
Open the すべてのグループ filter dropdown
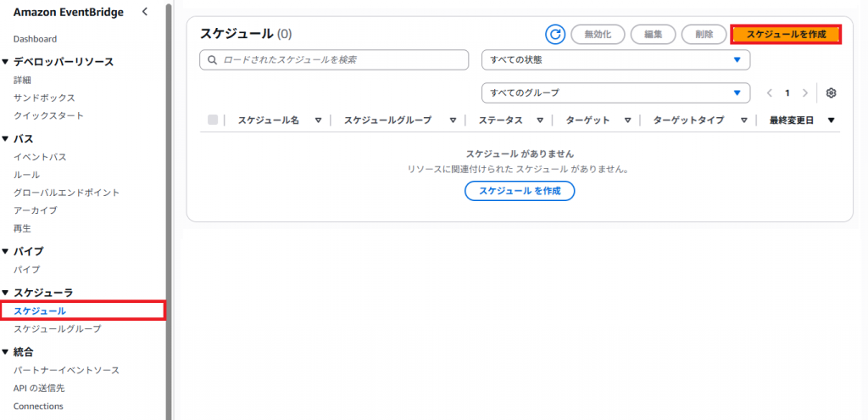point(615,92)
